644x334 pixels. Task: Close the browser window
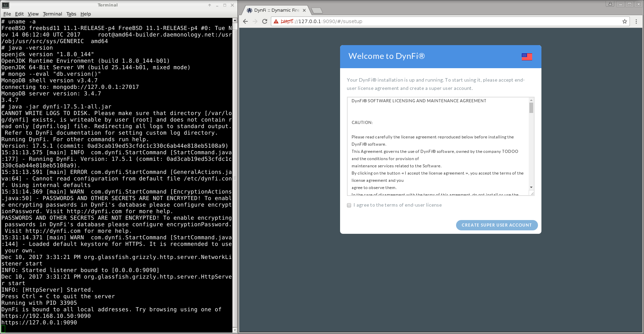[638, 4]
